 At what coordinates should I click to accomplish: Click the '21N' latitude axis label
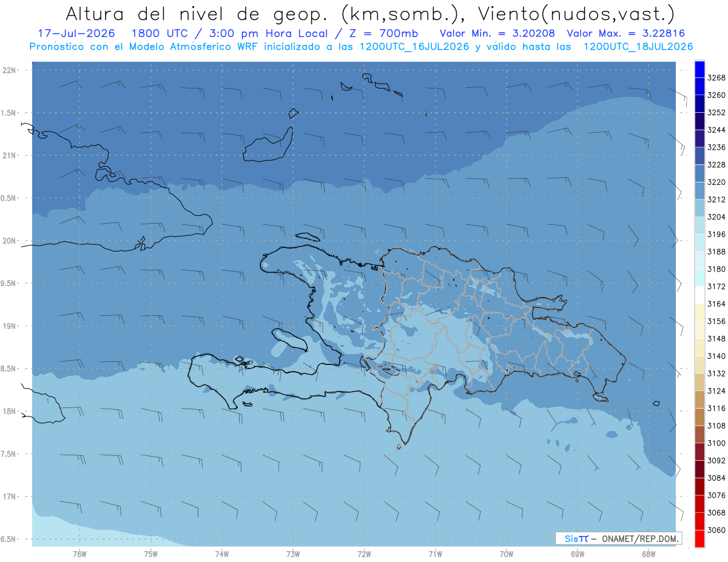coord(9,156)
